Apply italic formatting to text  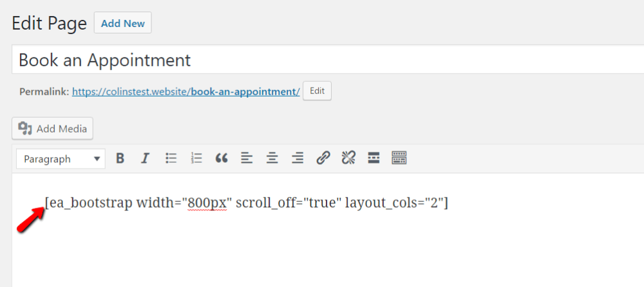click(x=145, y=158)
